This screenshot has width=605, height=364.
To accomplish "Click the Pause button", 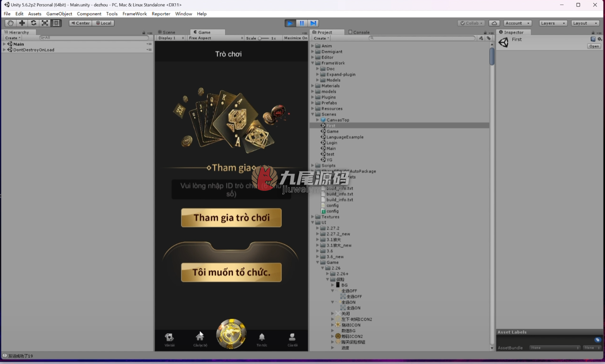I will tap(302, 23).
